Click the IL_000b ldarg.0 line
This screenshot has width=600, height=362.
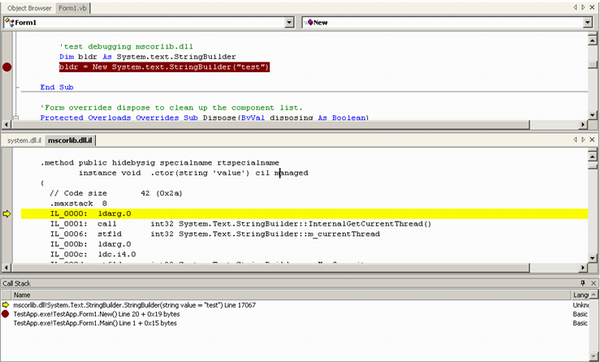[x=91, y=244]
